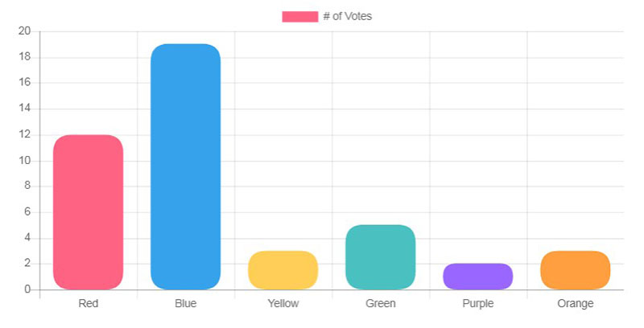This screenshot has height=328, width=644.
Task: Click the 20 tick on y-axis
Action: point(25,31)
